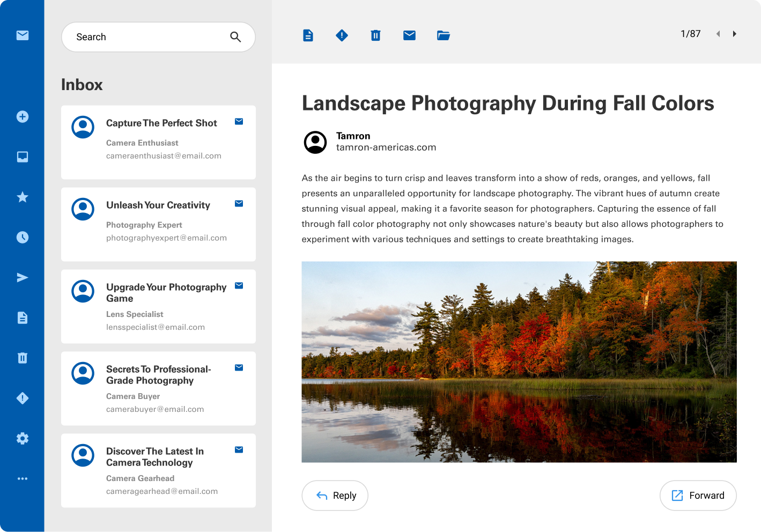761x532 pixels.
Task: Toggle envelope icon on Discover The Latest email
Action: tap(239, 450)
